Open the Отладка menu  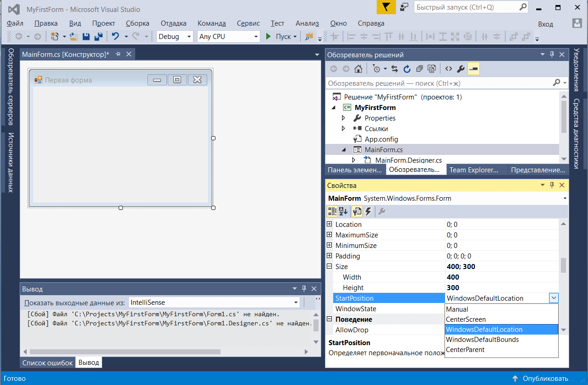click(x=174, y=23)
